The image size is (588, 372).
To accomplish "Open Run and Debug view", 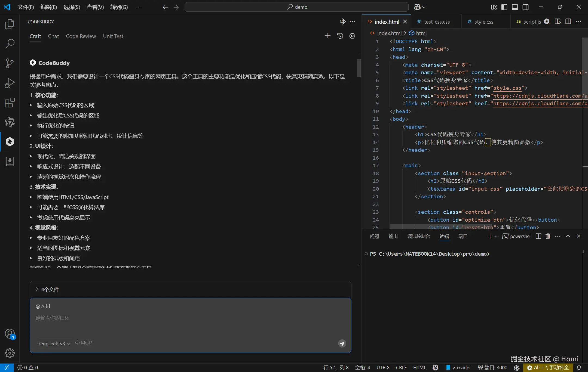I will click(10, 83).
